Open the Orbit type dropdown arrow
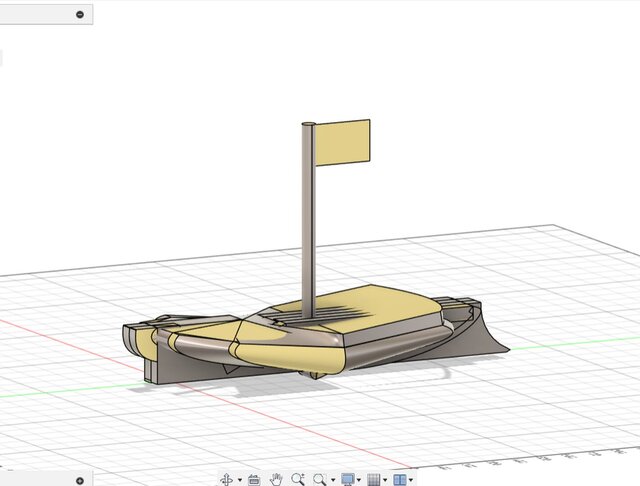 pyautogui.click(x=239, y=481)
